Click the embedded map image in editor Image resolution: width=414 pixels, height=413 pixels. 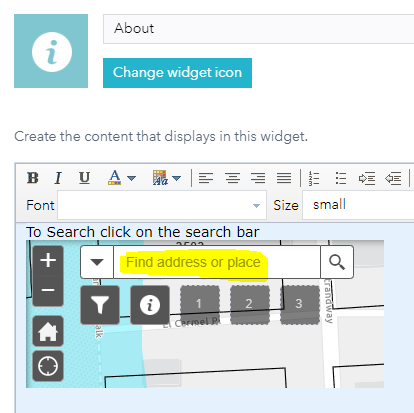[x=205, y=314]
